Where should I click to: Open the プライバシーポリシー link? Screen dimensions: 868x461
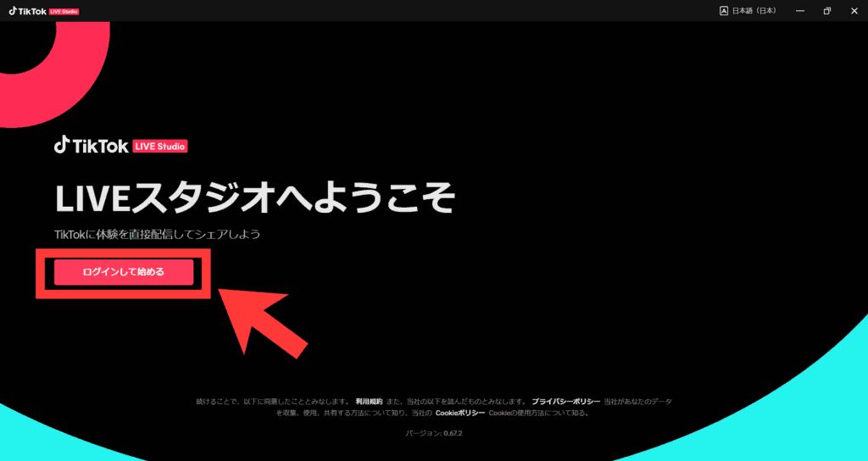[565, 401]
